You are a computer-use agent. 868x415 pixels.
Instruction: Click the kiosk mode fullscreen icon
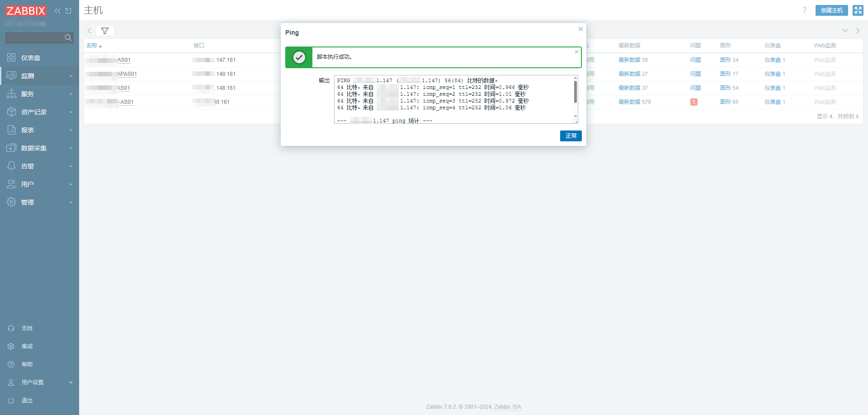(x=858, y=10)
